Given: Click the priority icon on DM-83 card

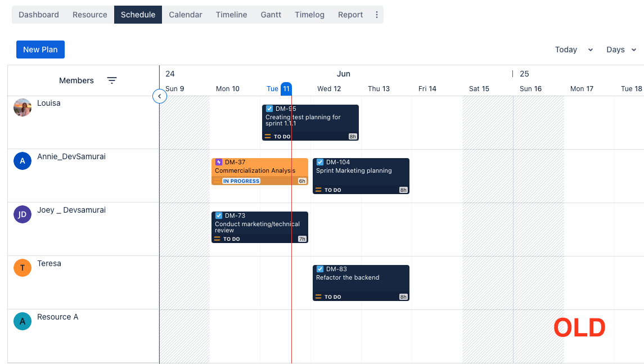Looking at the screenshot, I should tap(318, 296).
